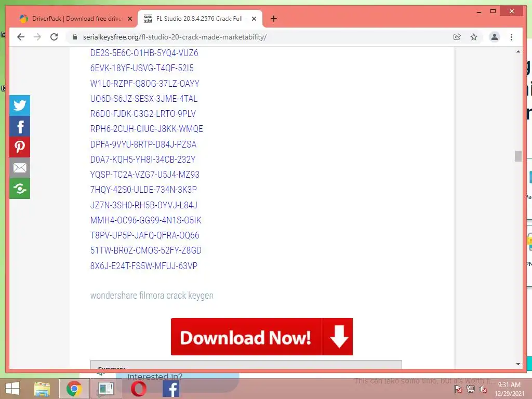Share page on Twitter
Screen dimensions: 532x399
20,105
